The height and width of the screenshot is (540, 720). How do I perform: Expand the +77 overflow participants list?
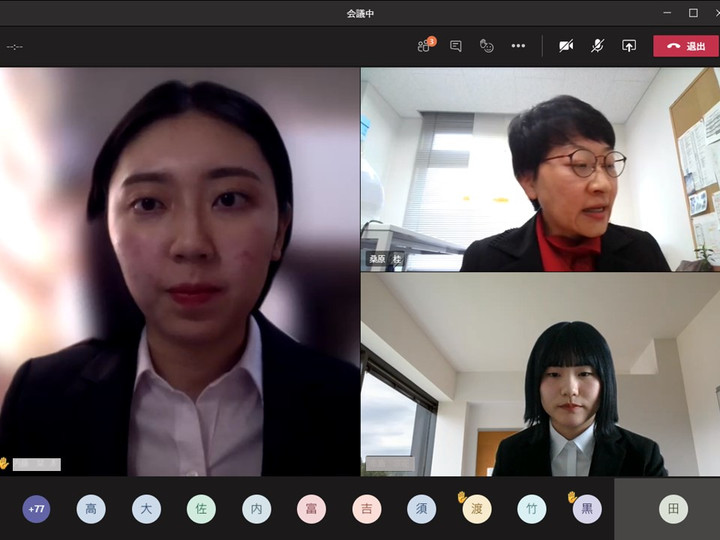point(37,509)
